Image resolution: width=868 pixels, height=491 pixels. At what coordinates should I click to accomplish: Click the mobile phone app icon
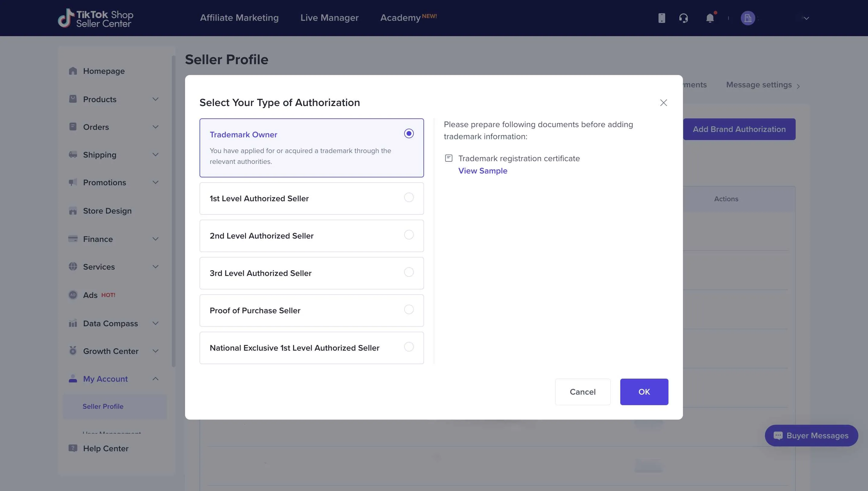[x=662, y=18]
